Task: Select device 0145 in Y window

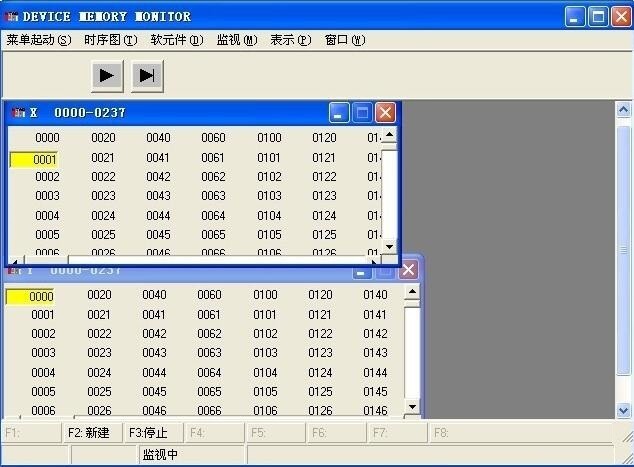Action: (x=375, y=391)
